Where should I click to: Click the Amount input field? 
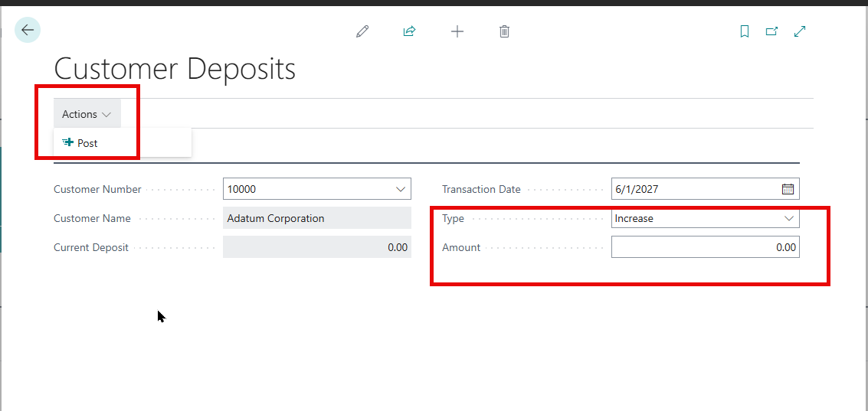tap(706, 247)
